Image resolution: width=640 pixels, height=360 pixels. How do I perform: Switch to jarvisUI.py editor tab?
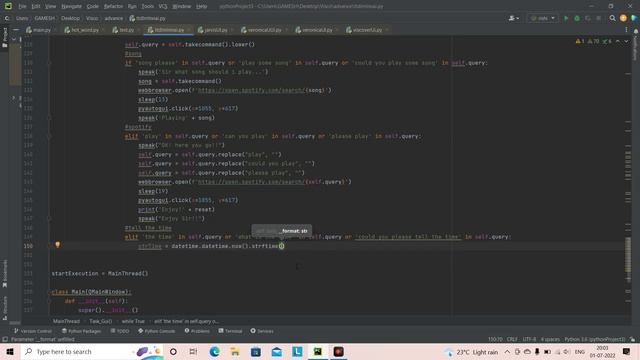pyautogui.click(x=216, y=30)
